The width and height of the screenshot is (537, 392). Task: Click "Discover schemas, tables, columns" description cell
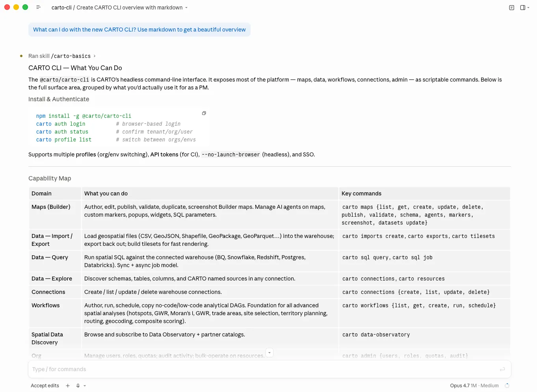click(x=210, y=279)
